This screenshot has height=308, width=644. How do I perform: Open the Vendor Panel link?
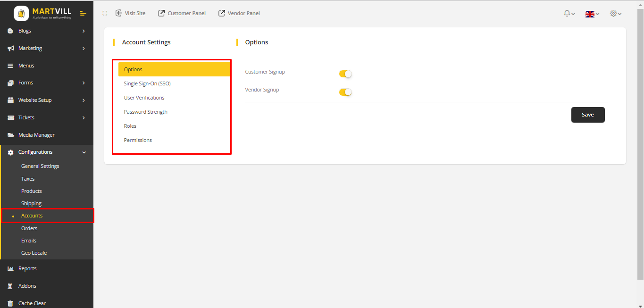coord(239,13)
